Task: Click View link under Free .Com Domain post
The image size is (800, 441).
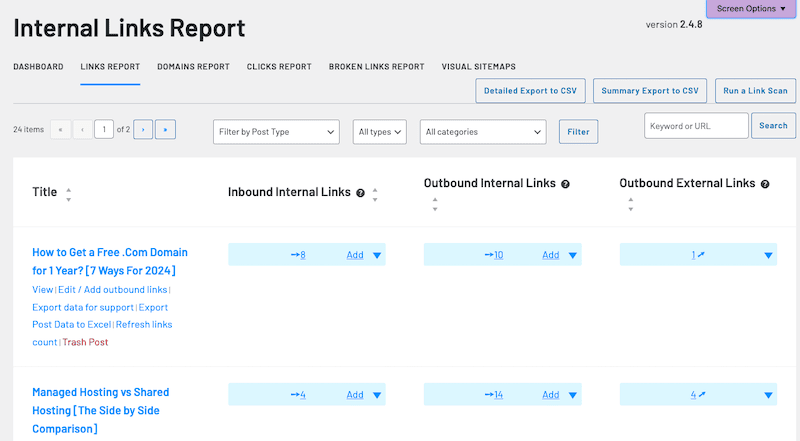Action: [42, 289]
